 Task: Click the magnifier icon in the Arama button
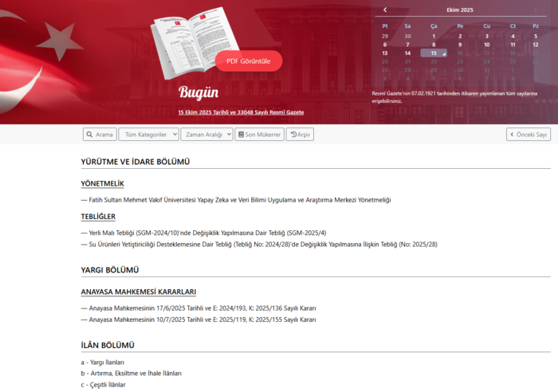[89, 135]
